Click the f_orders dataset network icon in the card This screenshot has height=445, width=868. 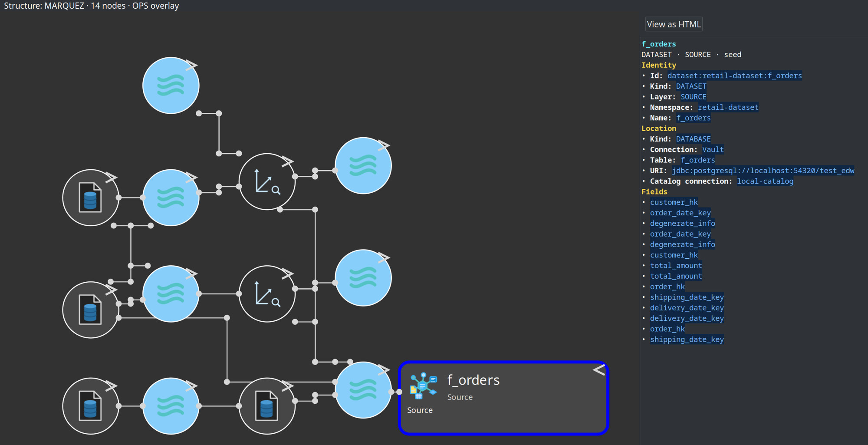click(x=423, y=386)
